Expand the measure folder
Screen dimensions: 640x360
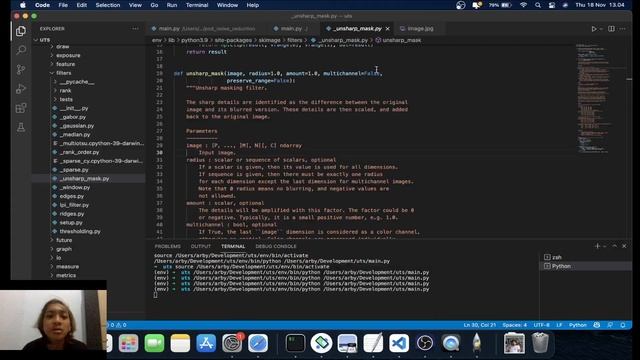coord(67,267)
